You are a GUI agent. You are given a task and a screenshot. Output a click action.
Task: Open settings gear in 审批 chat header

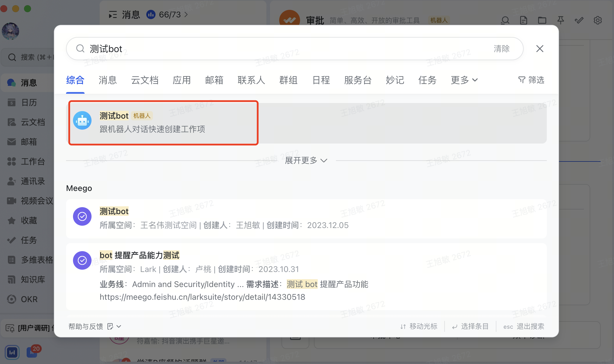[598, 20]
